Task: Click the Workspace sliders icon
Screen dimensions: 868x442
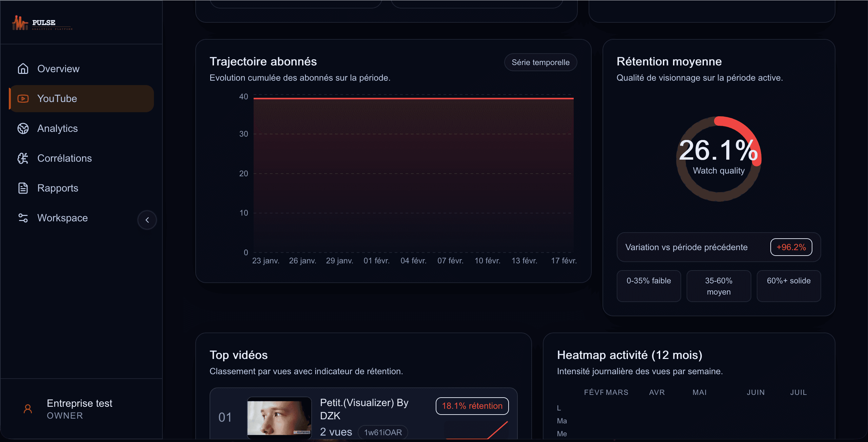Action: click(23, 218)
